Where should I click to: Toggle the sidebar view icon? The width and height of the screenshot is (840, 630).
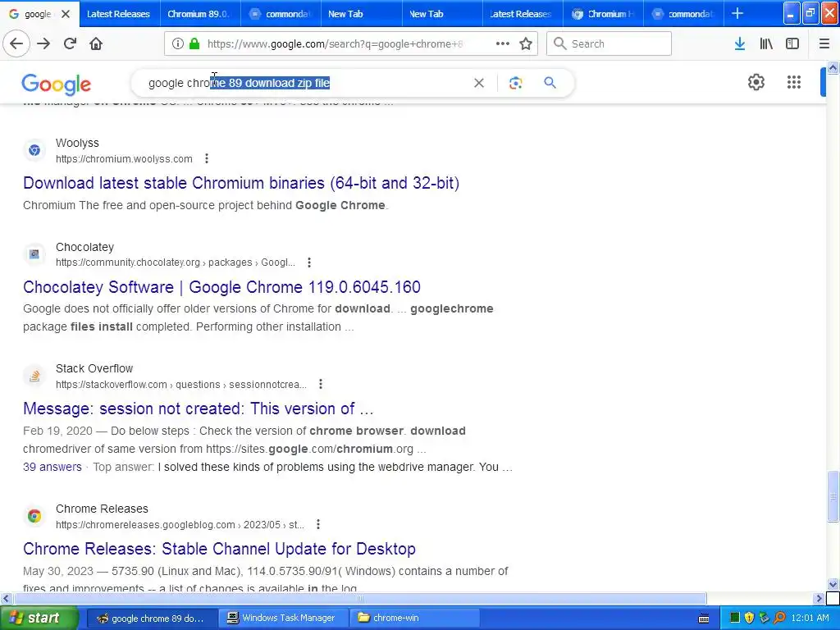[x=792, y=43]
